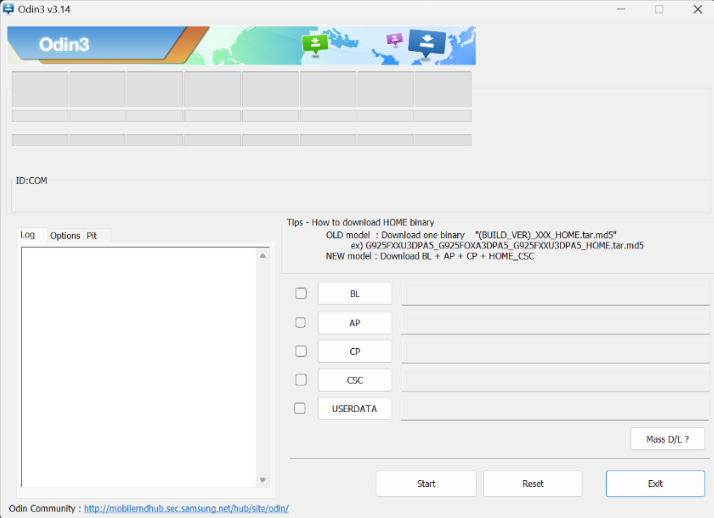Image resolution: width=714 pixels, height=518 pixels.
Task: Enable the BL file checkbox
Action: click(300, 294)
